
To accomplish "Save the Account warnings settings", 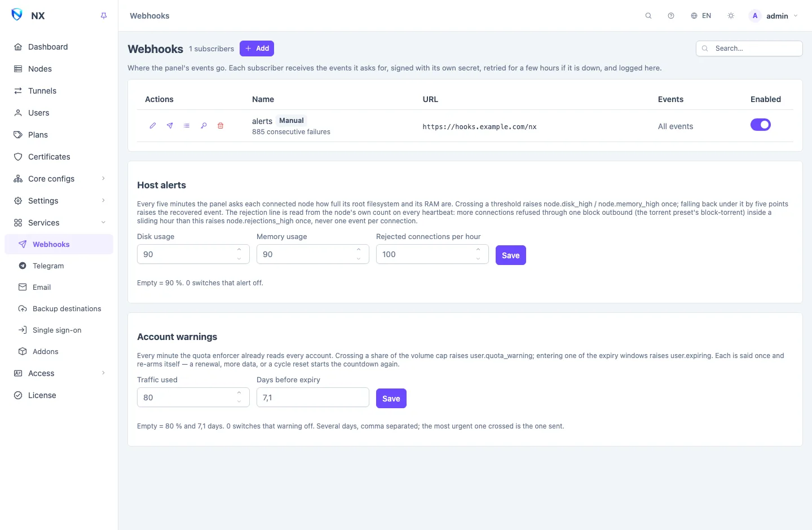I will tap(391, 398).
